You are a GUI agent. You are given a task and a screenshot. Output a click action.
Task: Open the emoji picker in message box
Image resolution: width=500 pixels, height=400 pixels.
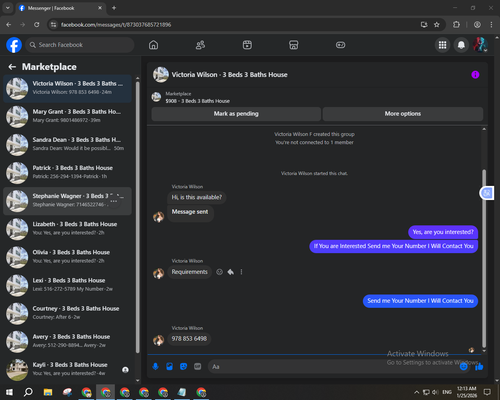[464, 367]
